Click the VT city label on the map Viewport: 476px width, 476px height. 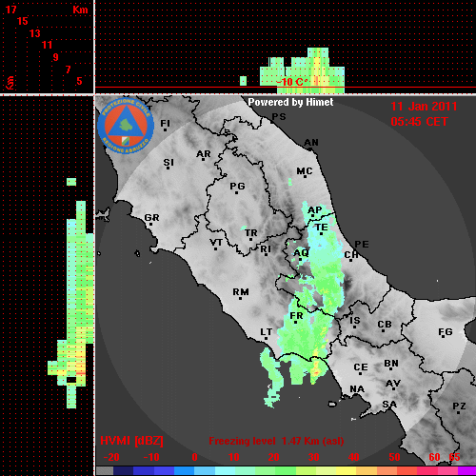pos(216,243)
